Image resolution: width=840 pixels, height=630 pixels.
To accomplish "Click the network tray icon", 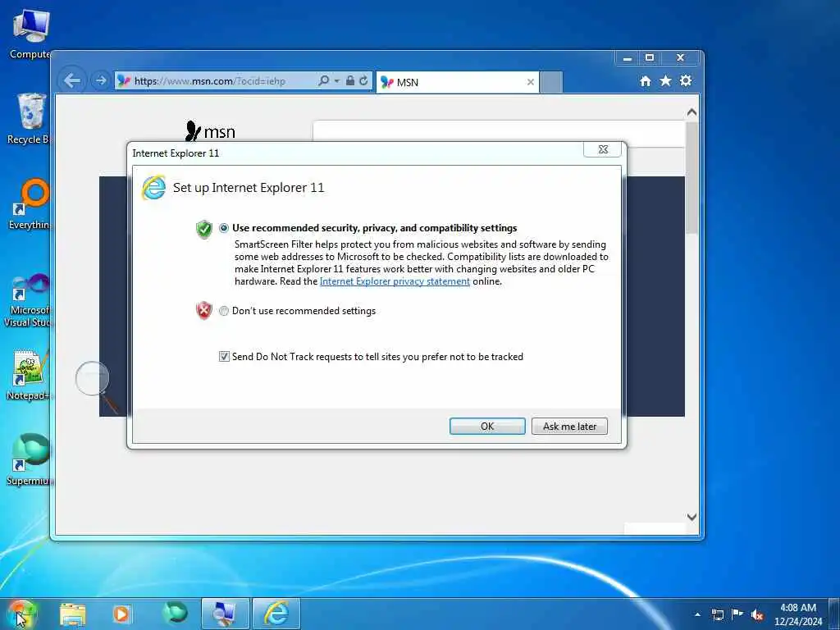I will point(717,614).
